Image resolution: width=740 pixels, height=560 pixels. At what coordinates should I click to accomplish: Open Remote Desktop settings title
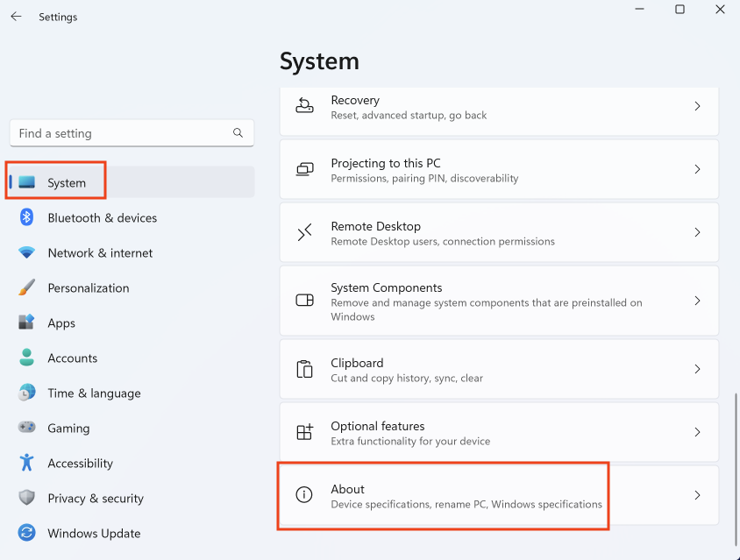pos(375,226)
